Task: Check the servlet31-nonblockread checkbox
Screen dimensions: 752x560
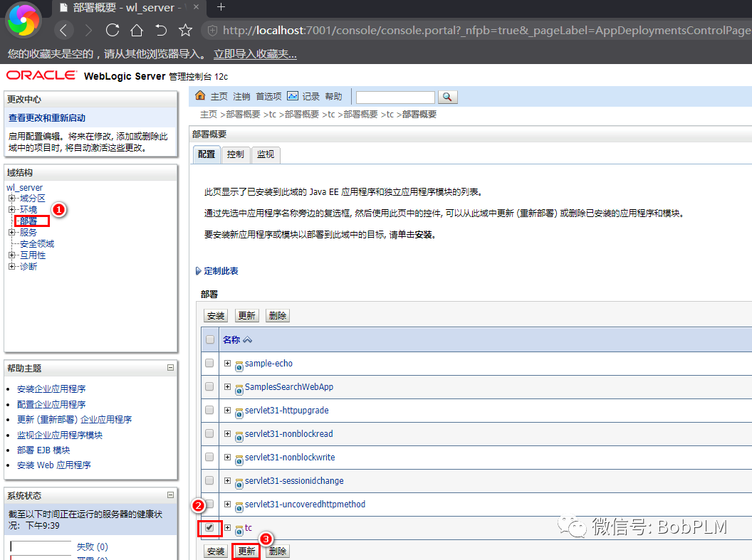Action: tap(209, 433)
